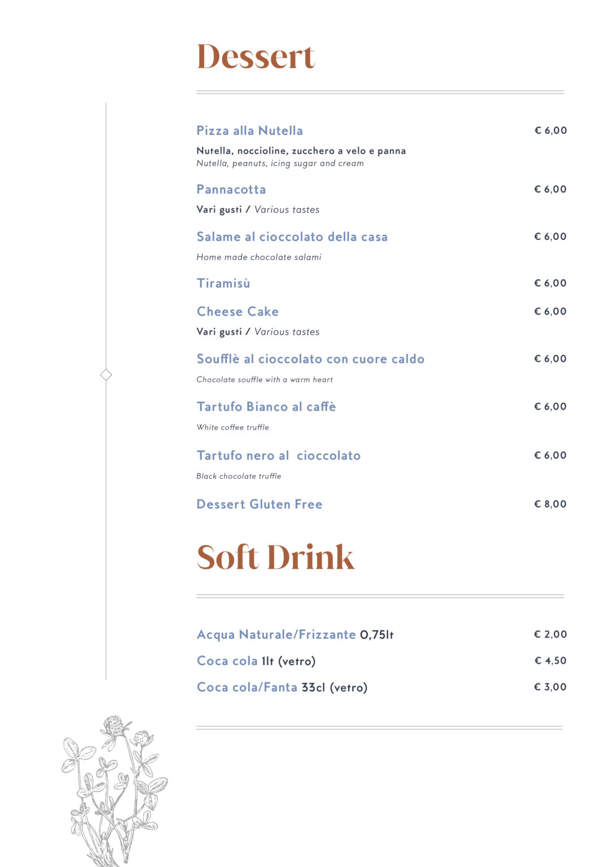Click the € 2,00 water price
Image resolution: width=616 pixels, height=867 pixels.
pyautogui.click(x=550, y=634)
